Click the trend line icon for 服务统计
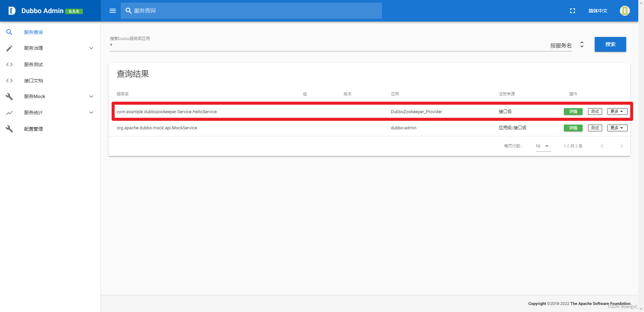 pos(9,113)
